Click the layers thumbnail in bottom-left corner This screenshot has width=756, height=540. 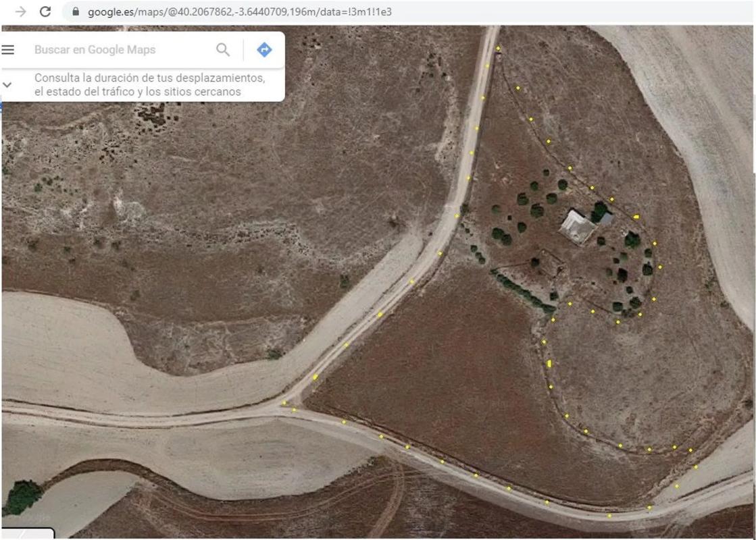pyautogui.click(x=27, y=533)
